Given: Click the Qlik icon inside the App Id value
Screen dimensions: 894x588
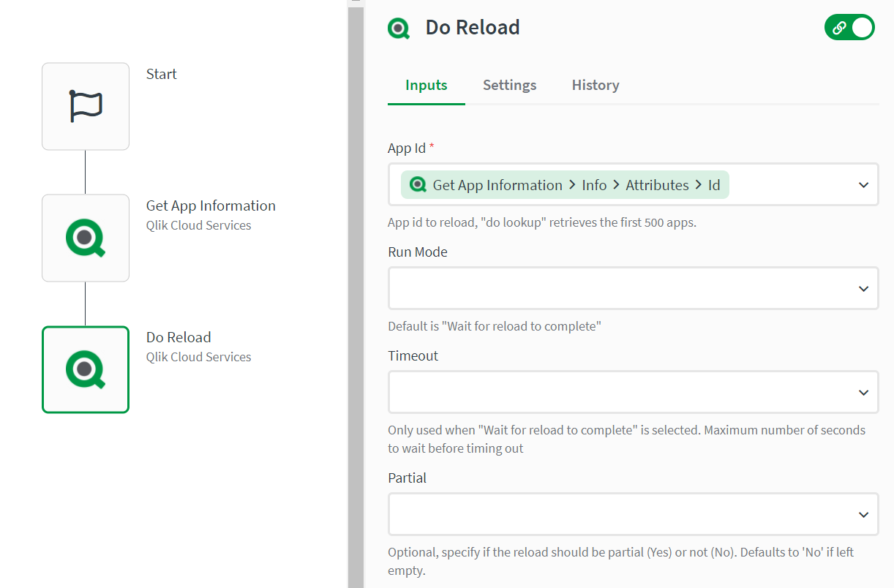Looking at the screenshot, I should tap(418, 184).
